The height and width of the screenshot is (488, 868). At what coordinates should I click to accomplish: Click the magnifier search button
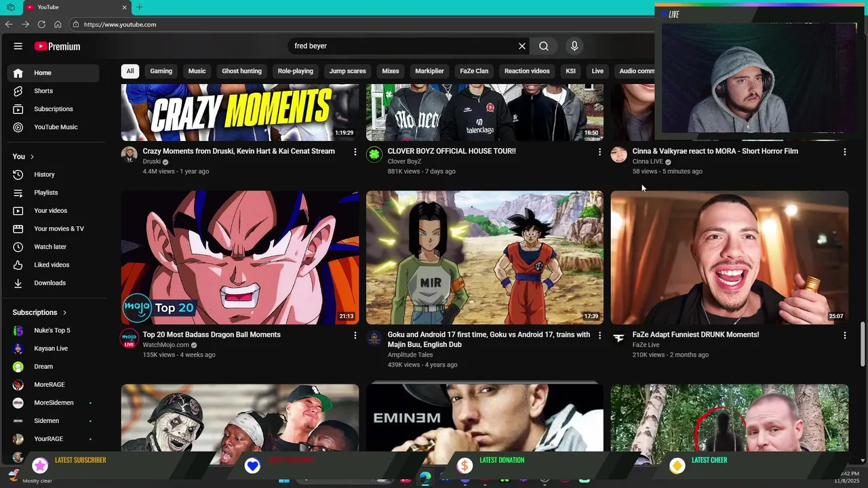pyautogui.click(x=544, y=46)
